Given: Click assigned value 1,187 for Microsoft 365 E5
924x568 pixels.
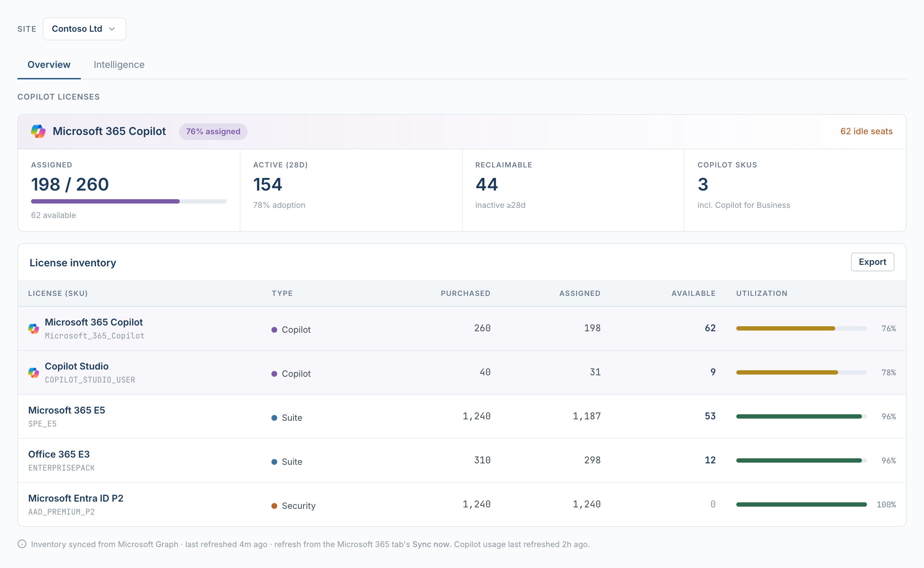Looking at the screenshot, I should click(587, 416).
